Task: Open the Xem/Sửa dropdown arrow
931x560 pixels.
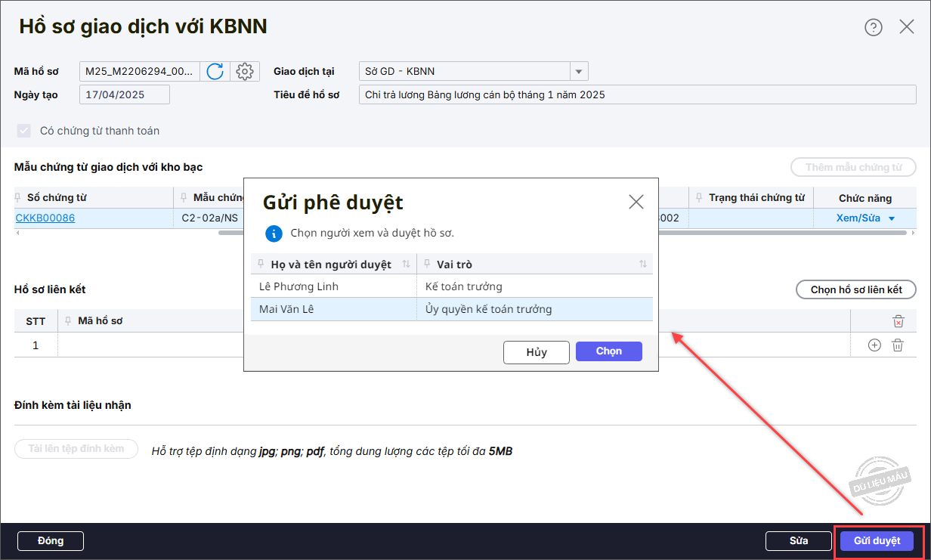Action: point(892,218)
